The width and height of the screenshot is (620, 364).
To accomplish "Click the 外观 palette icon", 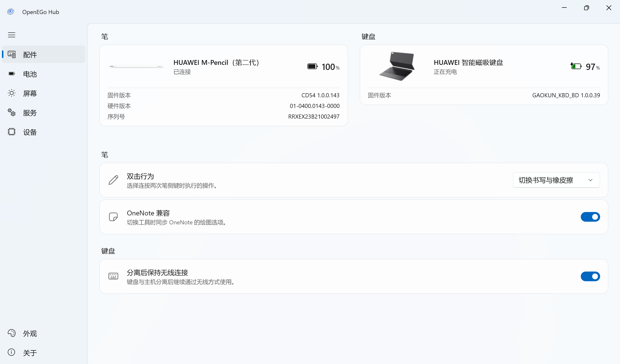I will pyautogui.click(x=12, y=333).
